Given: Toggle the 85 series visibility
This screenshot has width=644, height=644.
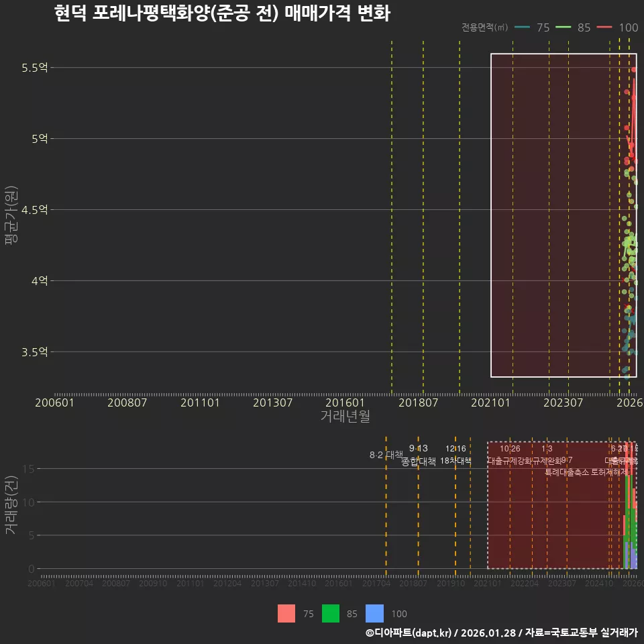Looking at the screenshot, I should 582,28.
